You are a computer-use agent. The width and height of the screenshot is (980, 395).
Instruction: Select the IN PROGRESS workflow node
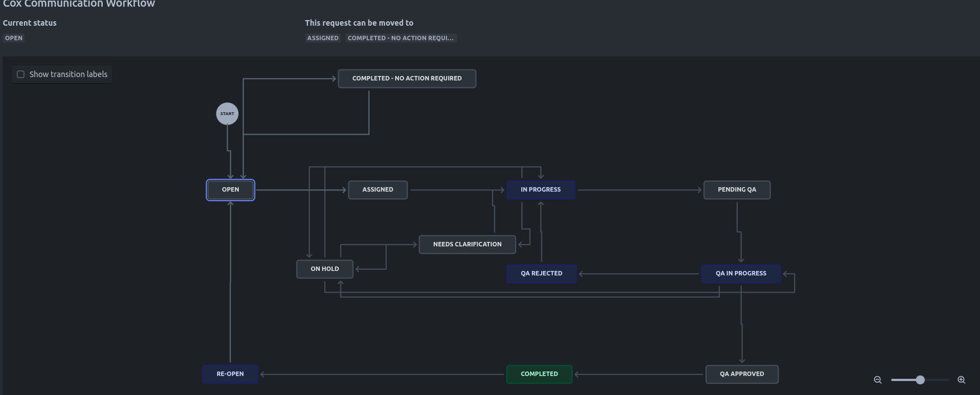(541, 190)
